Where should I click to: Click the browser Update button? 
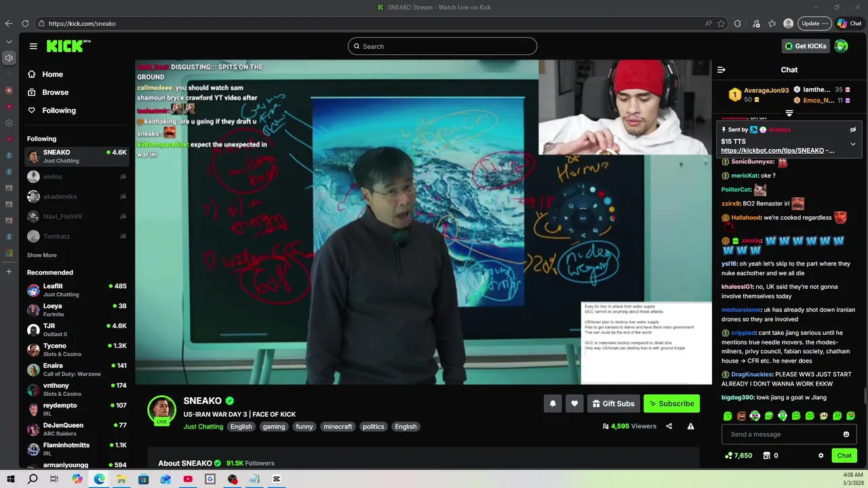tap(814, 23)
